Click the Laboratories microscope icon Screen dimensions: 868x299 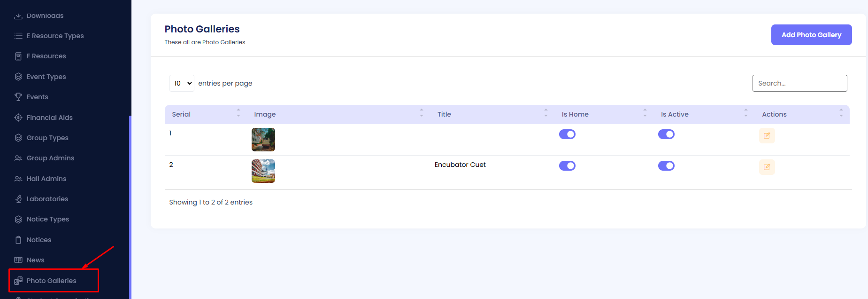point(18,199)
